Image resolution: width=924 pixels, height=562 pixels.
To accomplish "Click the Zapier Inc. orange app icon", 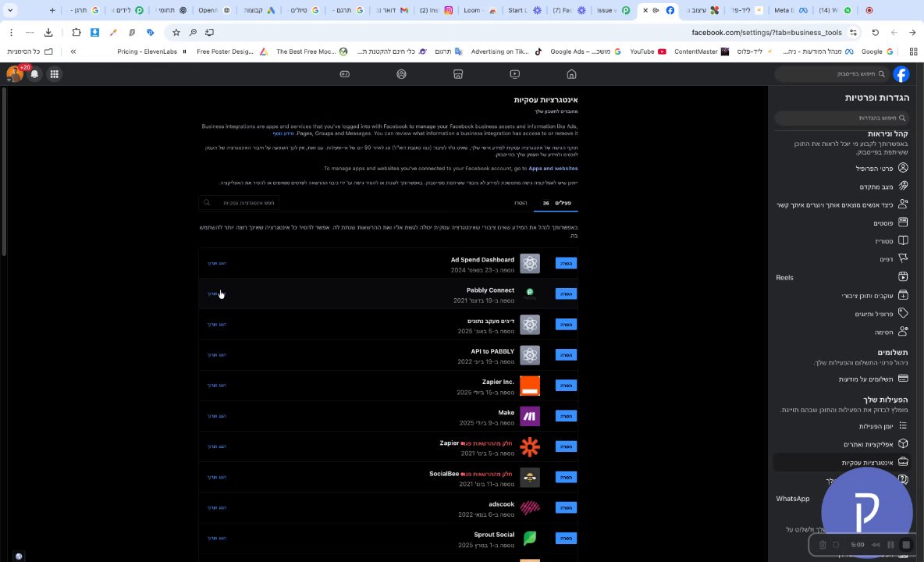I will [530, 386].
